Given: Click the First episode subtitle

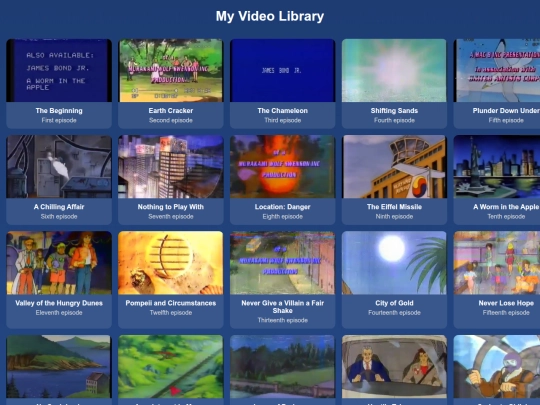Looking at the screenshot, I should point(59,120).
